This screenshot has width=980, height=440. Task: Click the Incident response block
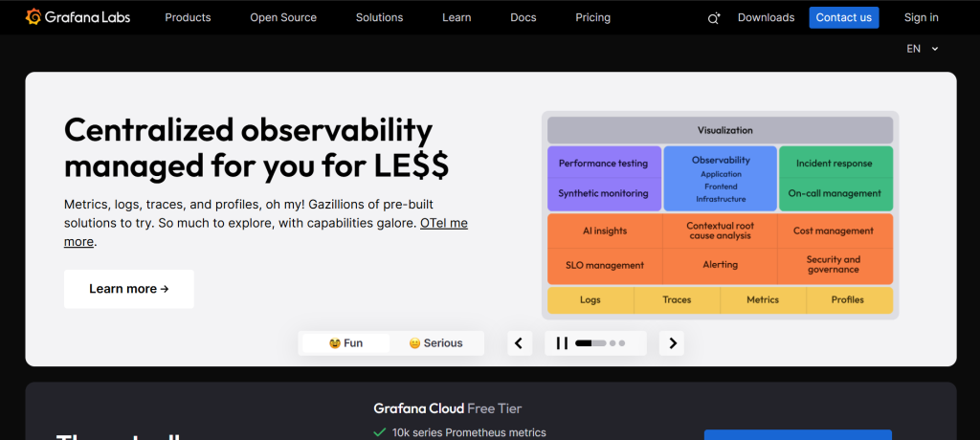pyautogui.click(x=835, y=163)
